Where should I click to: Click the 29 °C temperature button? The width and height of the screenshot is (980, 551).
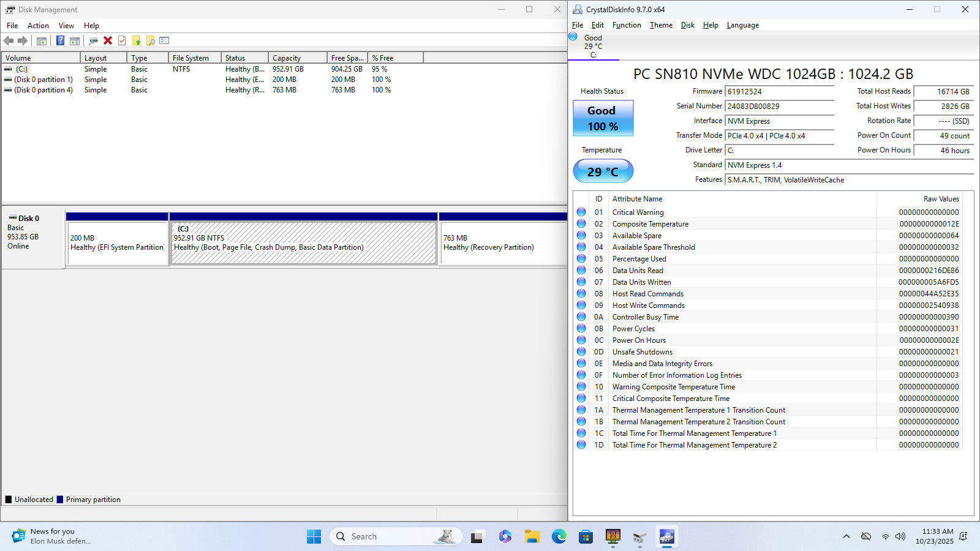(603, 171)
